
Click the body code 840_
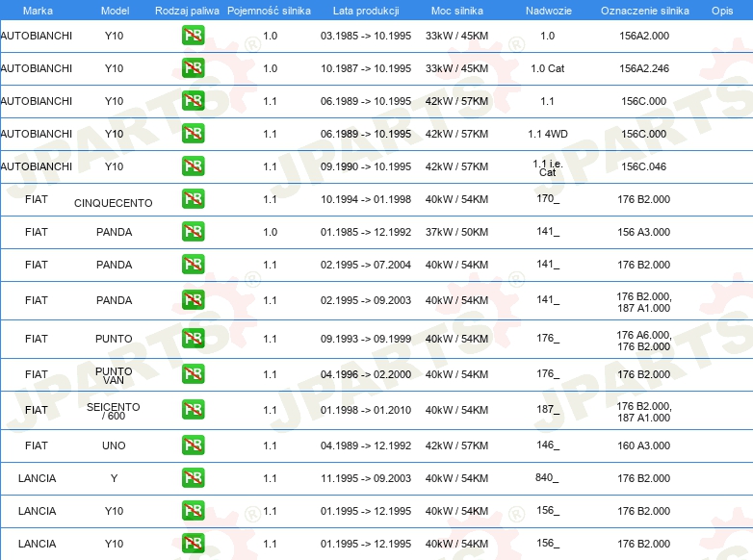pyautogui.click(x=547, y=477)
